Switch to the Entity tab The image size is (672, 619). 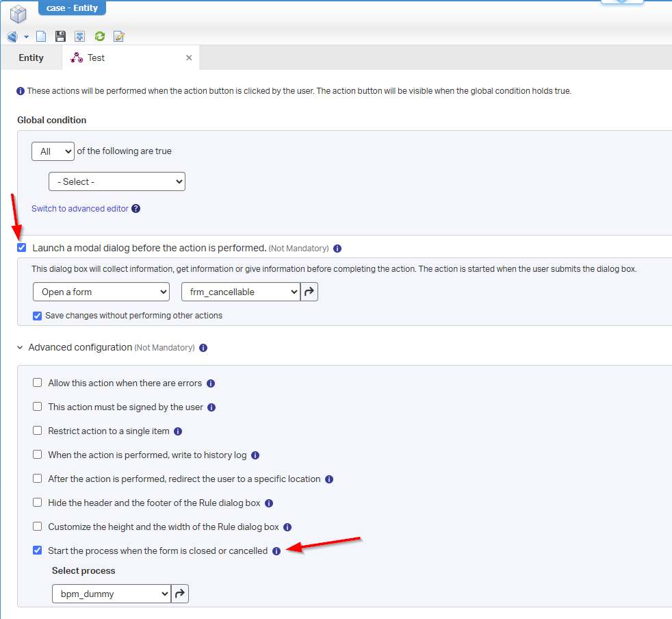point(31,58)
